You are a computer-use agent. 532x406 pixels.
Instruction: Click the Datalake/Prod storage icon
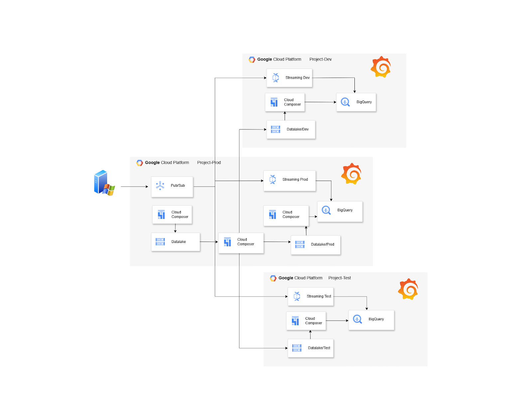[300, 245]
